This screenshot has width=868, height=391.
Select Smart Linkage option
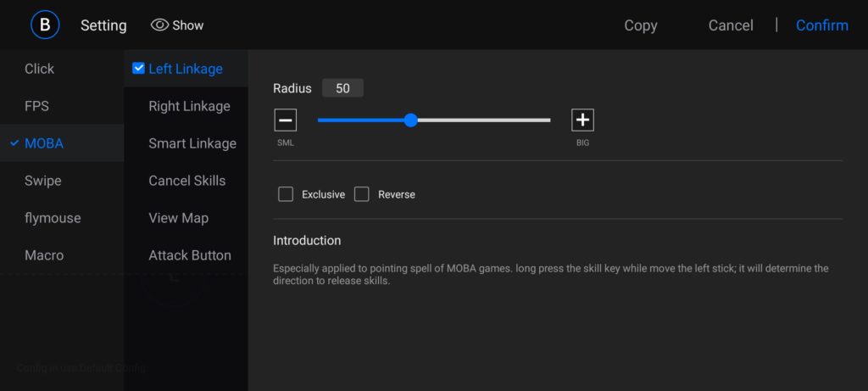point(192,143)
